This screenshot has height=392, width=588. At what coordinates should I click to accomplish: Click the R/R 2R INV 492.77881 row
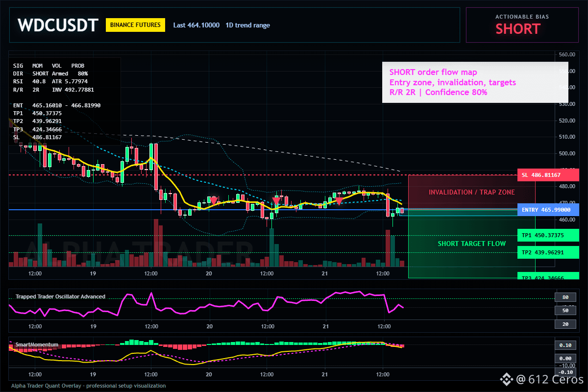tap(53, 90)
